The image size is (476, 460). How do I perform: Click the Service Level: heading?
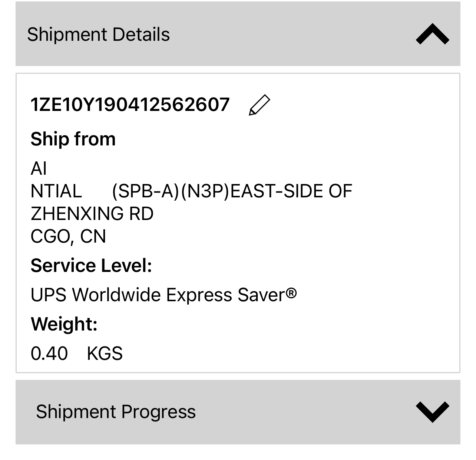pyautogui.click(x=91, y=266)
